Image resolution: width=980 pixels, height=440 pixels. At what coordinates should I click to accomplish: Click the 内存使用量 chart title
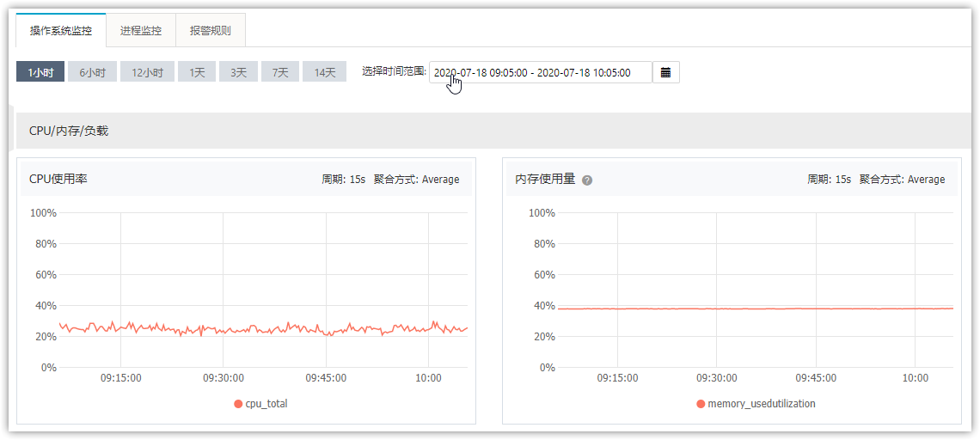tap(545, 179)
